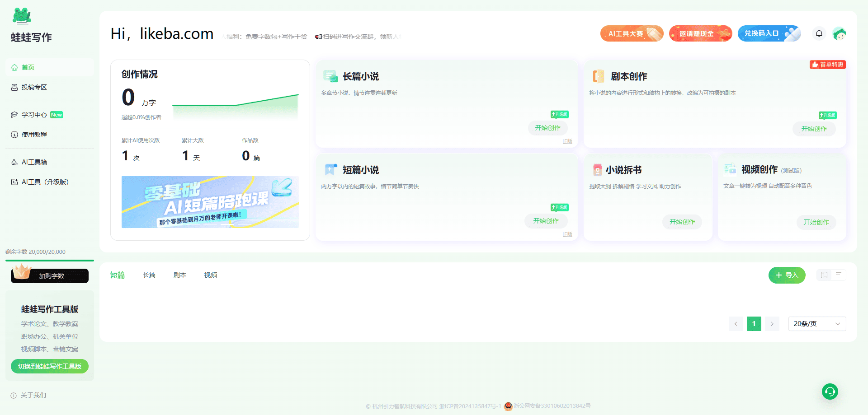Open the green customer service headset icon
Viewport: 868px width, 415px height.
830,392
